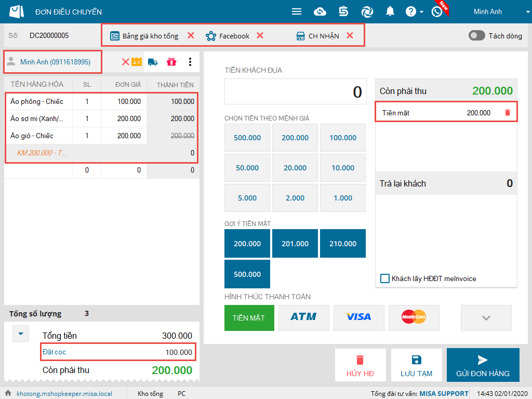Open the customer membership card icon

click(x=137, y=62)
